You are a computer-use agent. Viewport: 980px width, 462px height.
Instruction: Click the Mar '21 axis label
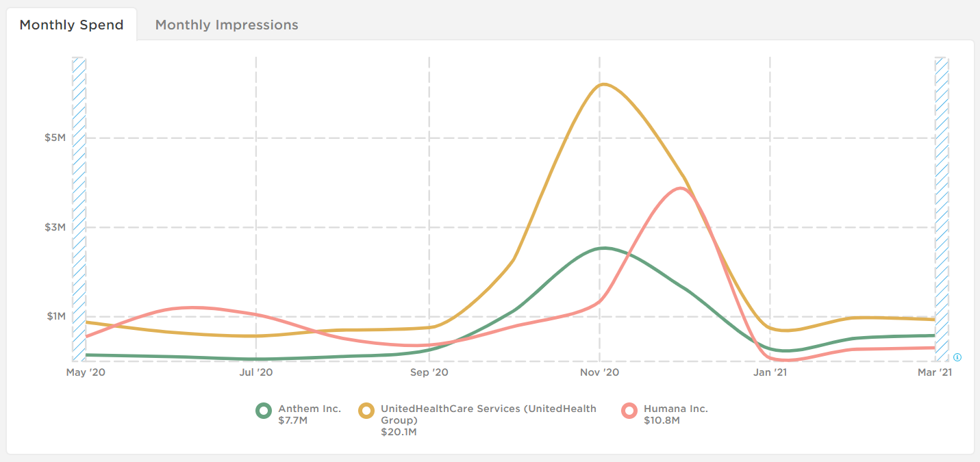(935, 372)
